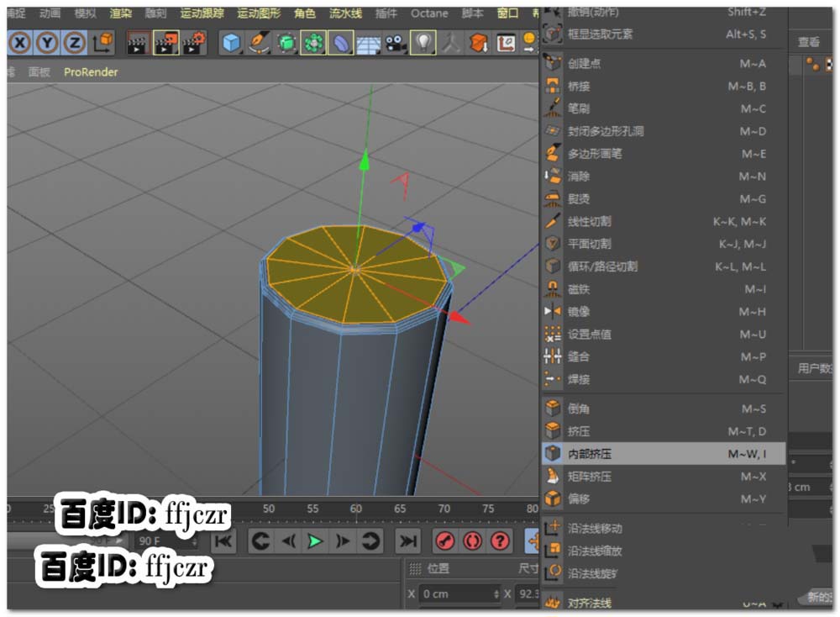Open the ProRender viewport menu
Image resolution: width=840 pixels, height=617 pixels.
coord(91,71)
